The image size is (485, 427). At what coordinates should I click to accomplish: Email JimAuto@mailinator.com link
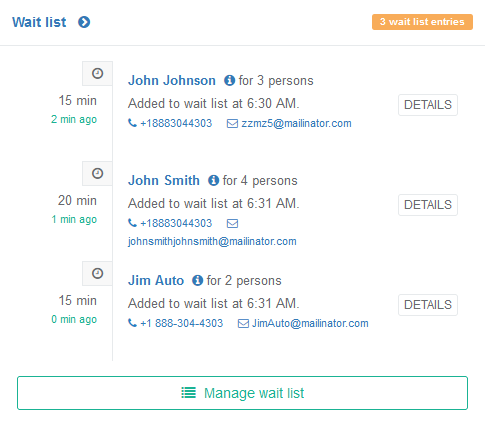[310, 323]
